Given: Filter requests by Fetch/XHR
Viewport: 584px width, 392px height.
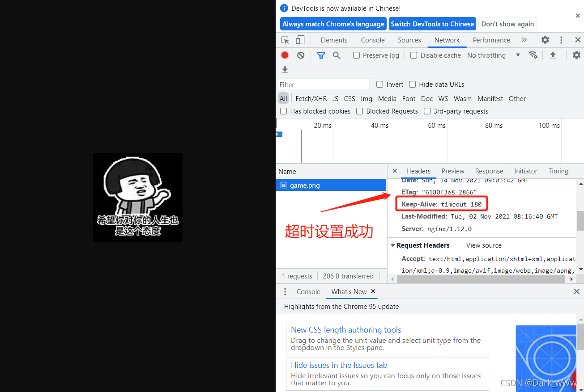Looking at the screenshot, I should 311,98.
